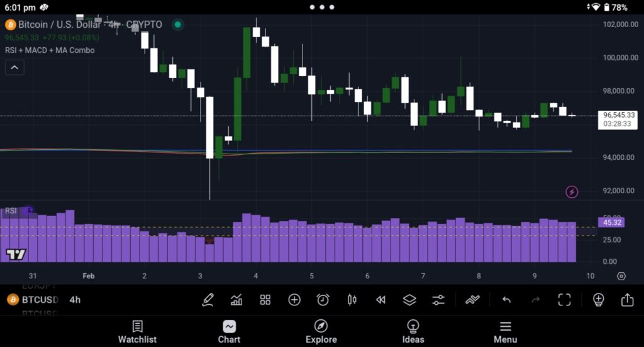Tap the current price label 96,545.33

(618, 120)
